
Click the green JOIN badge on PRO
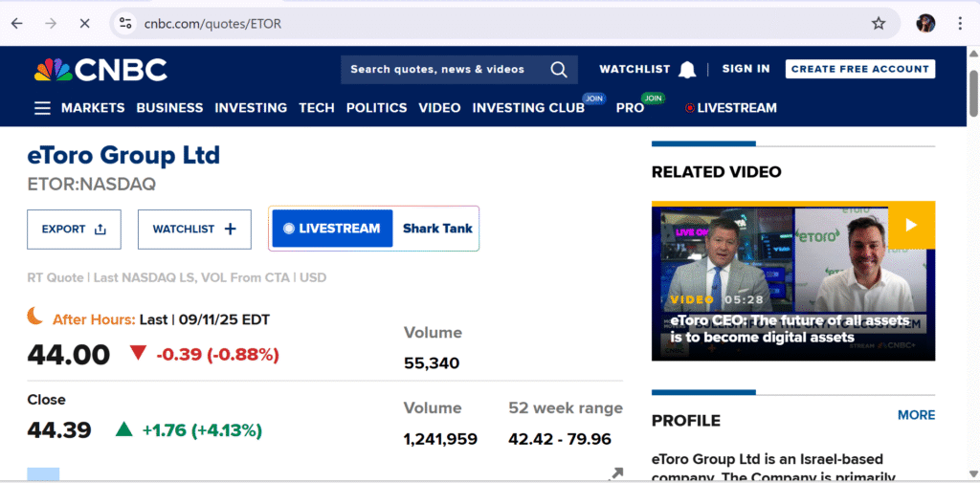653,99
